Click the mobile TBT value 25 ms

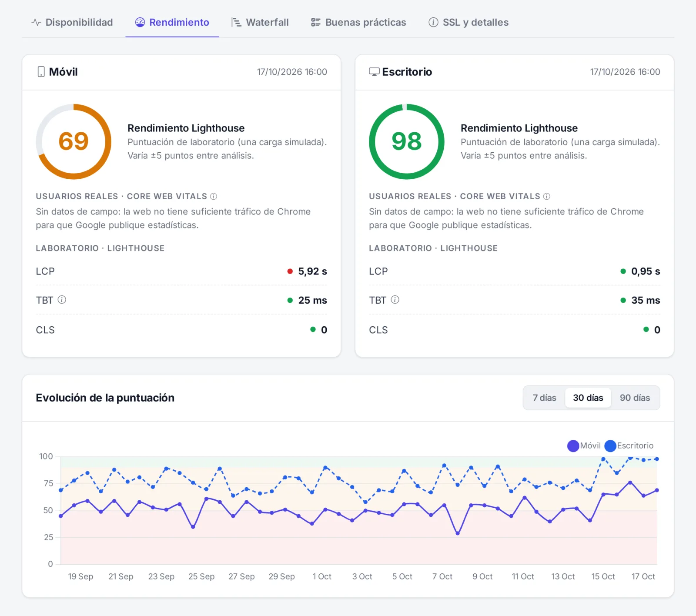click(312, 300)
